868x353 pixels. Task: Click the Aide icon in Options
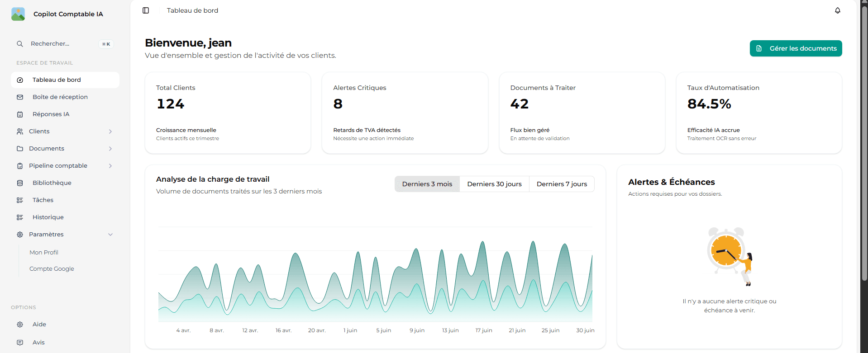(20, 325)
